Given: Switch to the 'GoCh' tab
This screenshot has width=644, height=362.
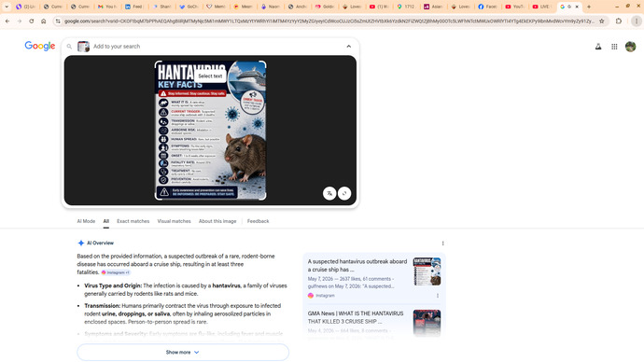Looking at the screenshot, I should click(188, 7).
